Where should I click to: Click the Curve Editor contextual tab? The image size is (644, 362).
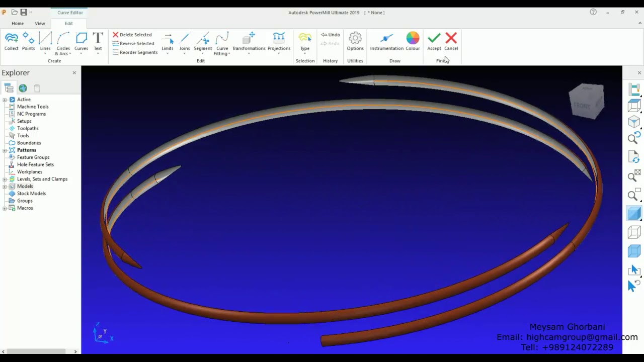pos(70,13)
